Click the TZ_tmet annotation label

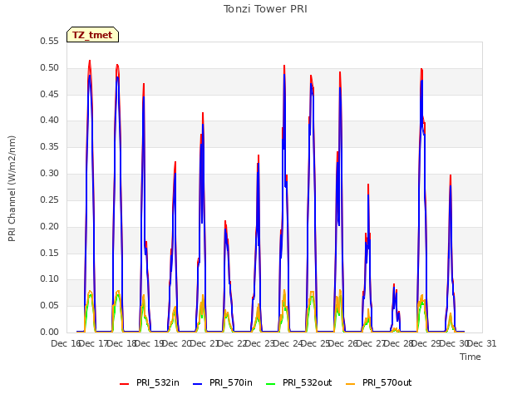click(x=92, y=35)
